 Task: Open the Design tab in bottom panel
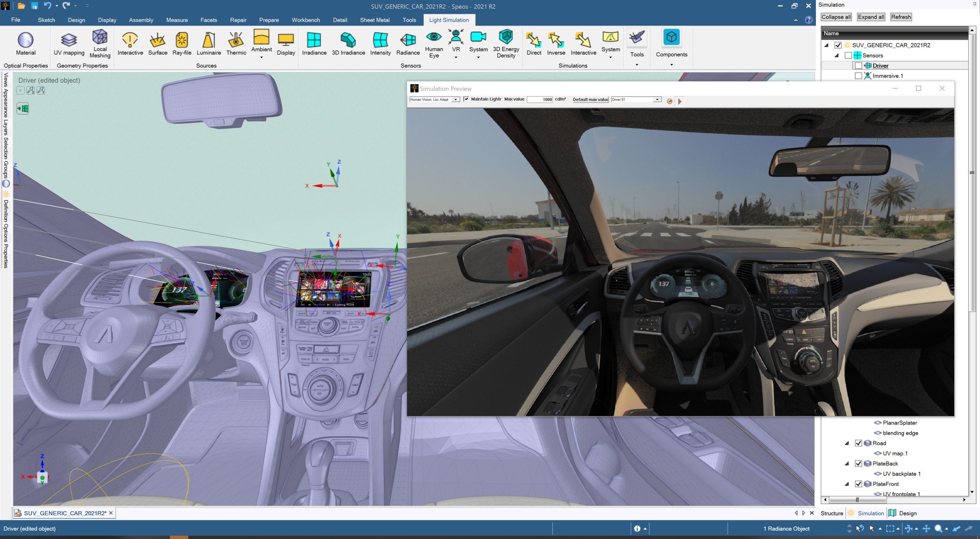pyautogui.click(x=906, y=513)
